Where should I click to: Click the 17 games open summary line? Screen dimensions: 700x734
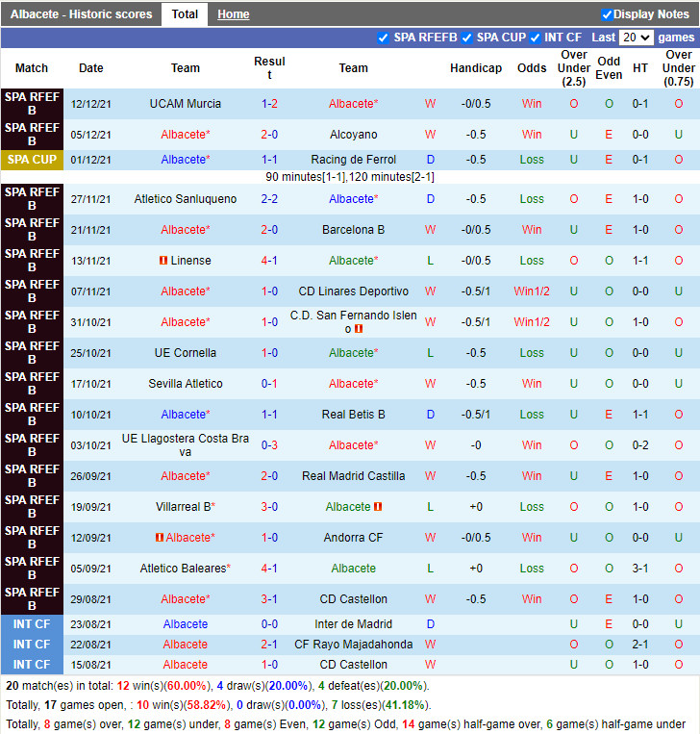tap(218, 705)
